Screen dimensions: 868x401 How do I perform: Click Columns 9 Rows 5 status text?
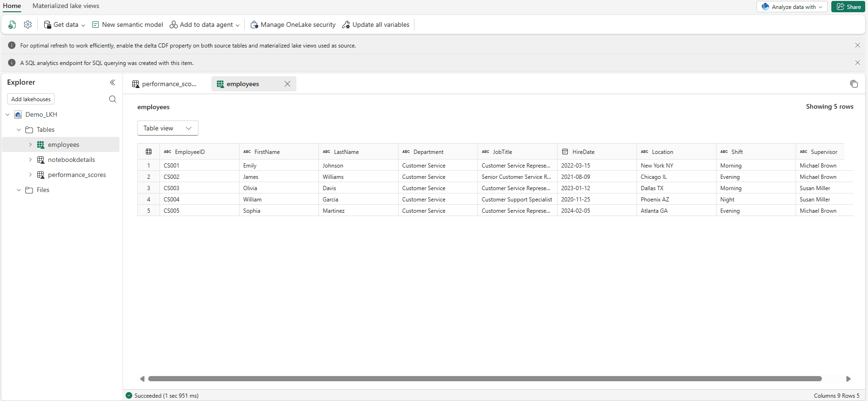[x=836, y=395]
